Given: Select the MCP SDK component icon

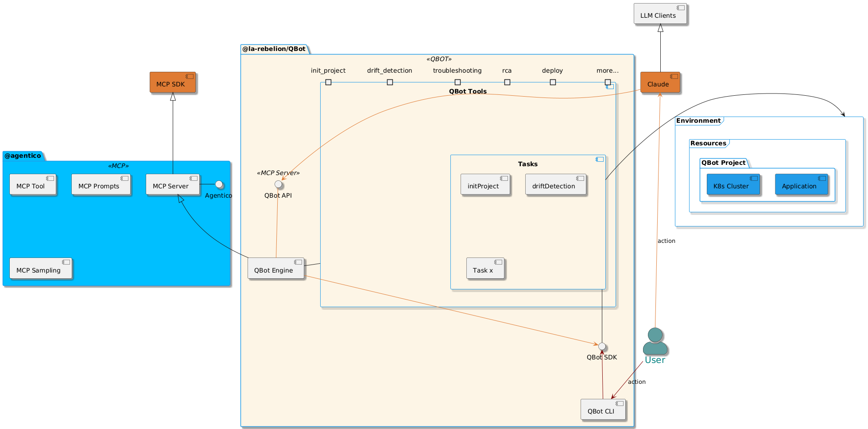Looking at the screenshot, I should [x=190, y=76].
